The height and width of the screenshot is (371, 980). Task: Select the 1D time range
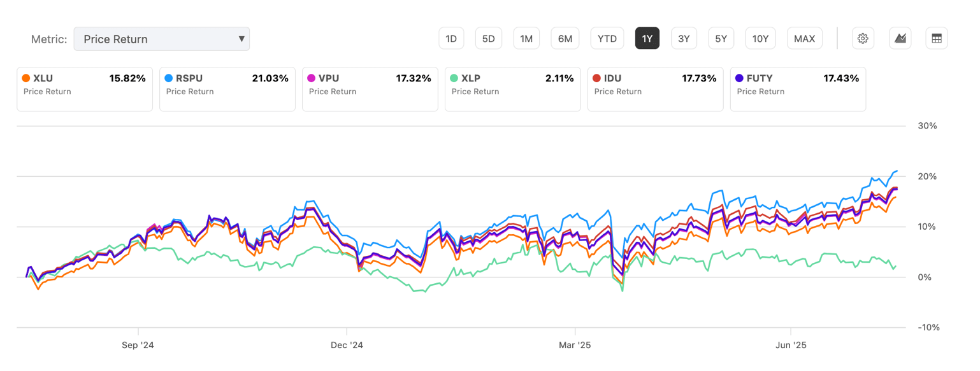pos(451,39)
